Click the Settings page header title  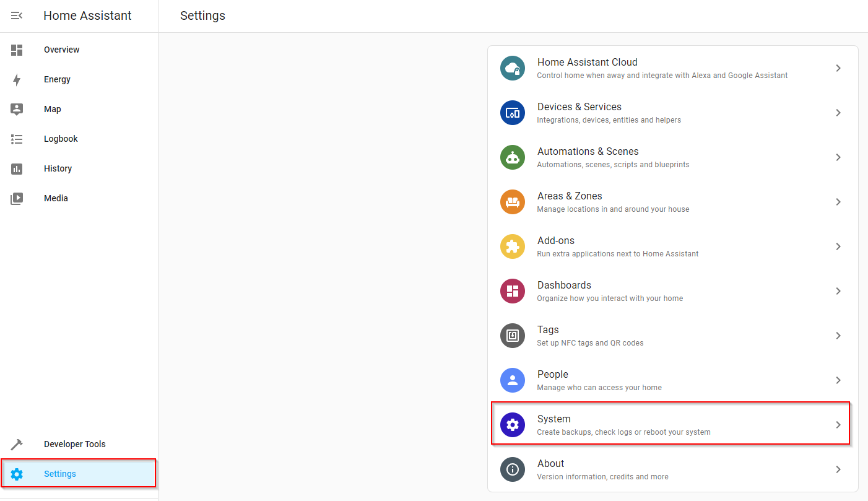(x=202, y=15)
